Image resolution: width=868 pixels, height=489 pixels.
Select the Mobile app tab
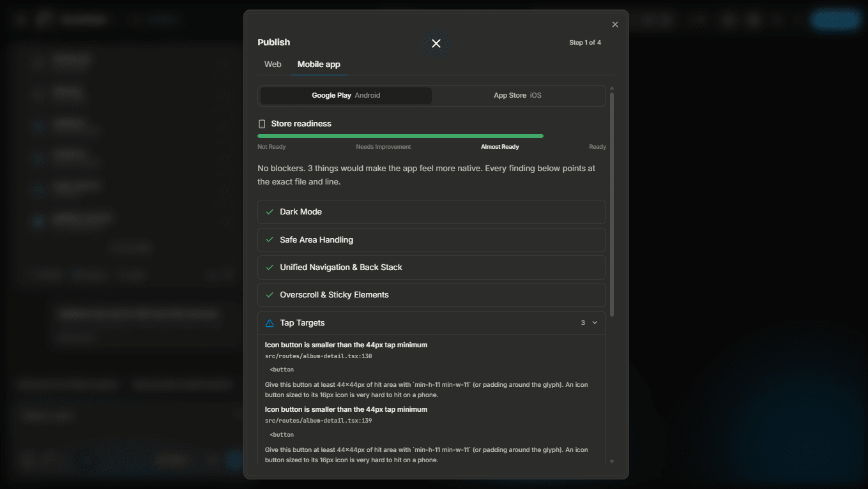point(319,64)
